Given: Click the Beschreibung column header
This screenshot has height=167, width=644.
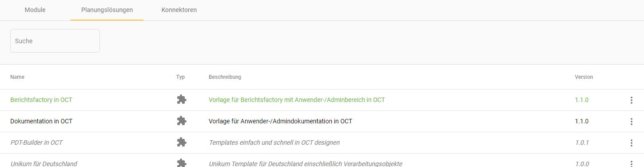Looking at the screenshot, I should click(225, 77).
